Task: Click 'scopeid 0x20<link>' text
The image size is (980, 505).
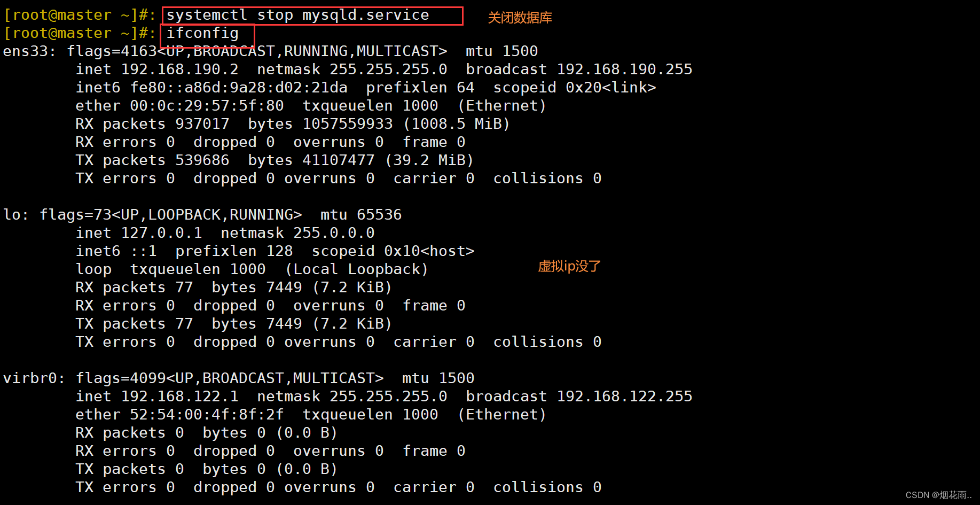Action: click(x=575, y=88)
